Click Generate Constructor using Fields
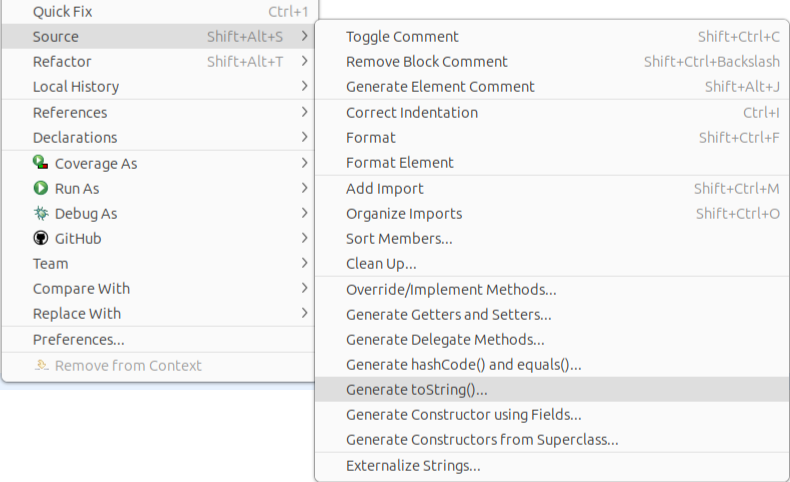The width and height of the screenshot is (790, 482). click(x=464, y=415)
